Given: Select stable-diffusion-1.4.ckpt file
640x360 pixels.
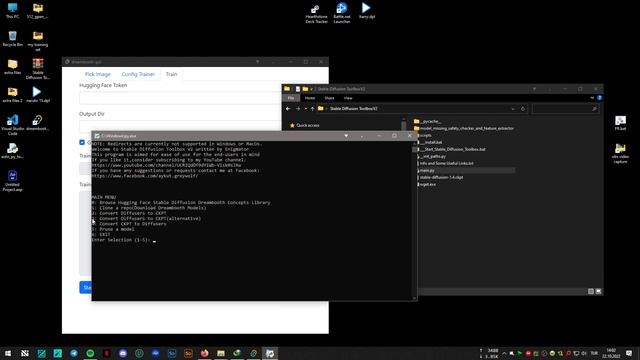Looking at the screenshot, I should (x=440, y=177).
